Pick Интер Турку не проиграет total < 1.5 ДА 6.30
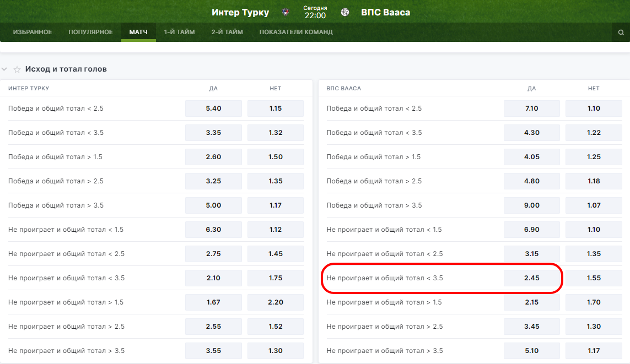This screenshot has height=364, width=630. coord(213,230)
